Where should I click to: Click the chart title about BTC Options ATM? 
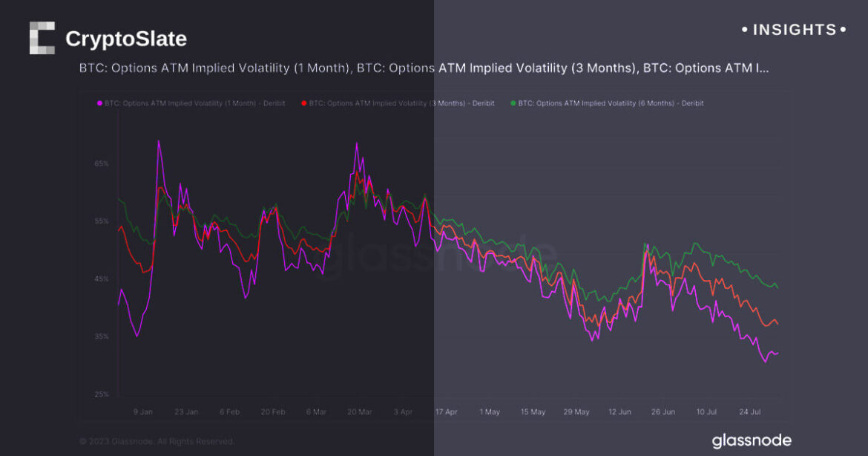point(424,68)
